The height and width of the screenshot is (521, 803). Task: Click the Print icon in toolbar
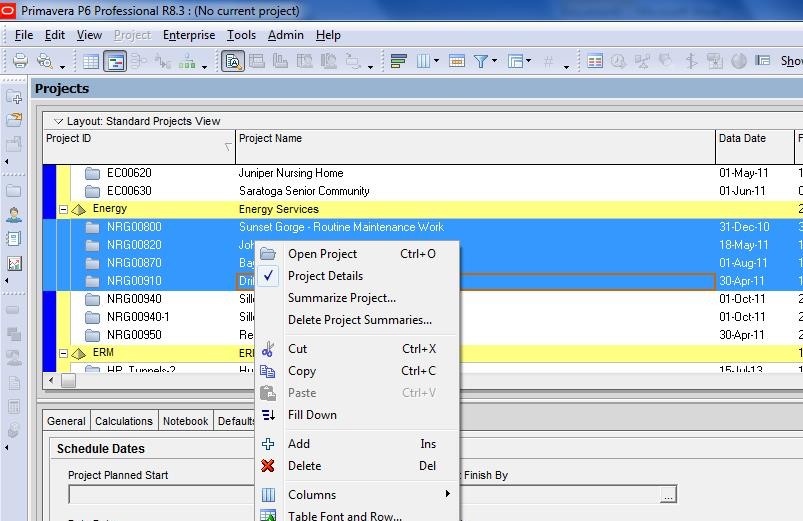(x=20, y=61)
